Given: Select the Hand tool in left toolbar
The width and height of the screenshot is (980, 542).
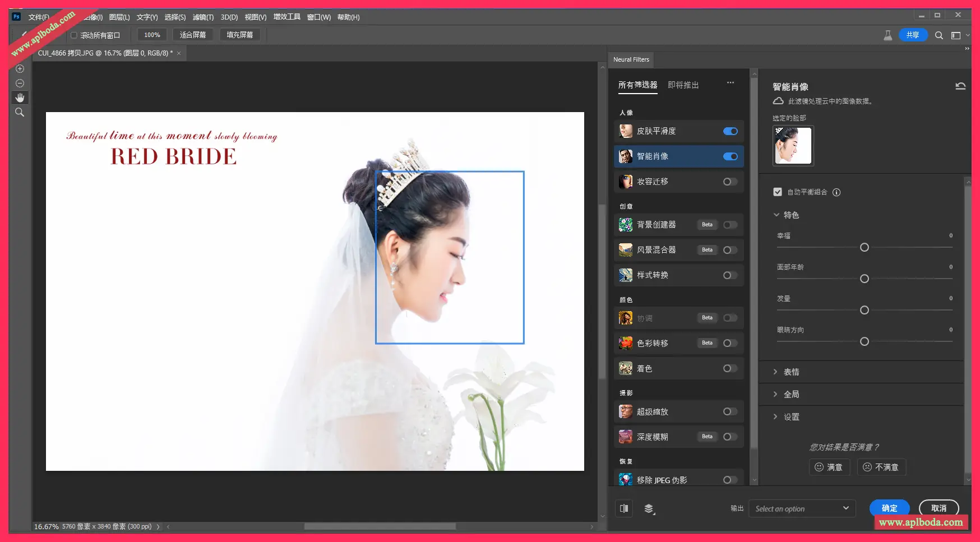Looking at the screenshot, I should (x=20, y=98).
